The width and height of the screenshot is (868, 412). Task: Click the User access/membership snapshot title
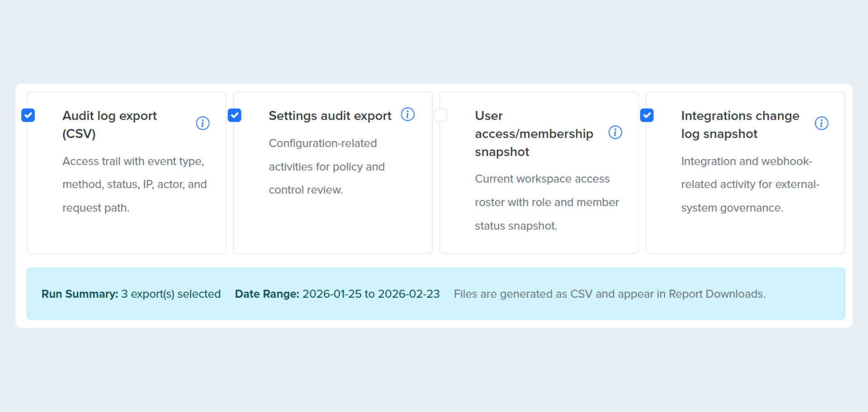(534, 133)
